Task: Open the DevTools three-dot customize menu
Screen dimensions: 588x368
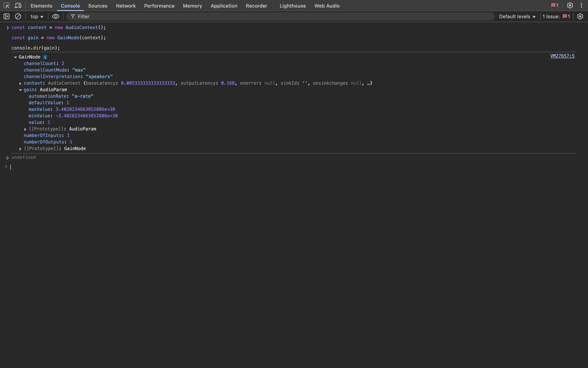Action: pyautogui.click(x=581, y=5)
